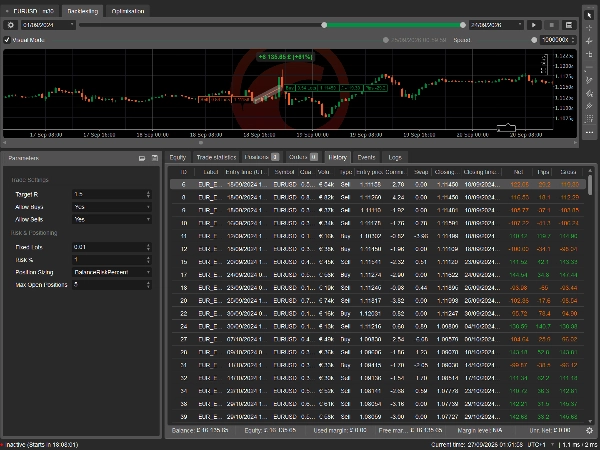Click the UTC+1 timezone selector
Image resolution: width=600 pixels, height=450 pixels.
[541, 445]
